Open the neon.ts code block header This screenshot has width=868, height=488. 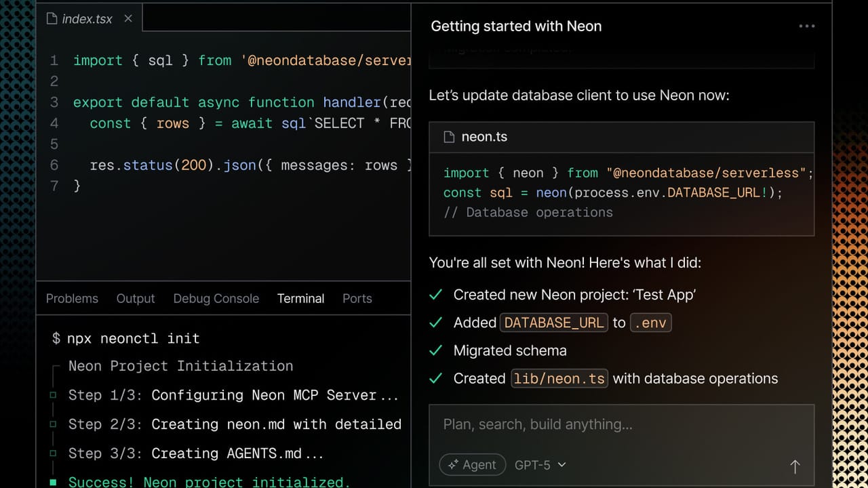point(621,137)
